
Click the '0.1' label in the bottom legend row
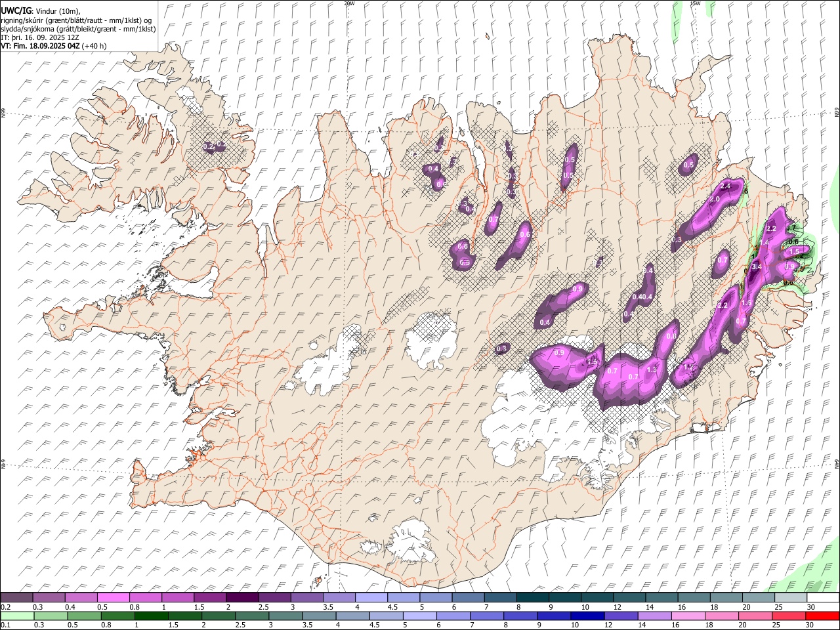coord(6,625)
